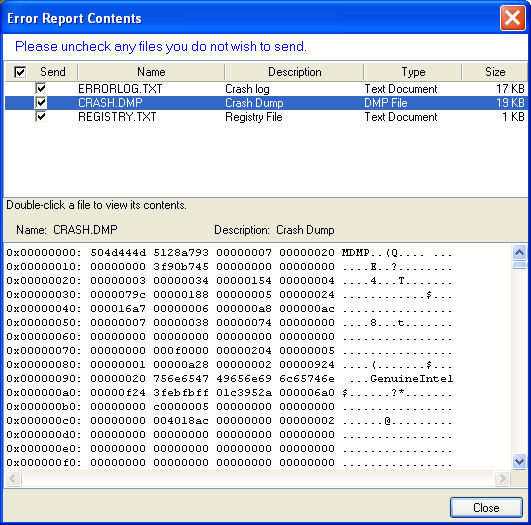Click the 1 KB size cell
The width and height of the screenshot is (531, 525).
[x=513, y=117]
